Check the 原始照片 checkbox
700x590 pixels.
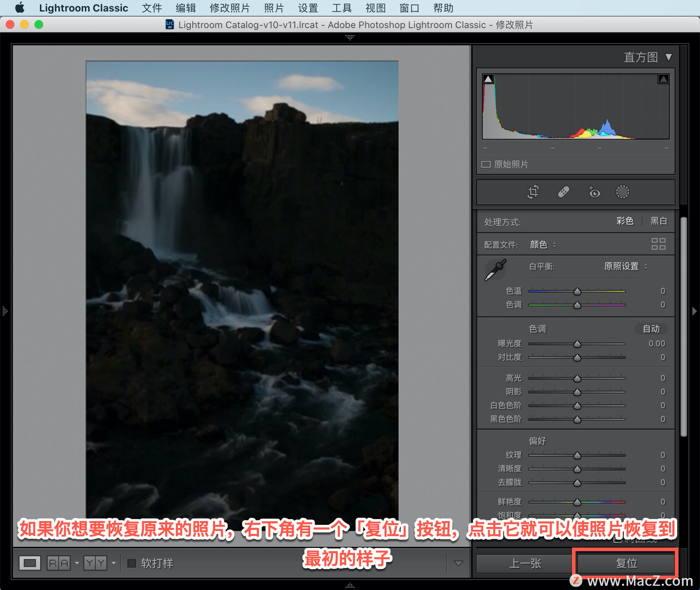(486, 164)
